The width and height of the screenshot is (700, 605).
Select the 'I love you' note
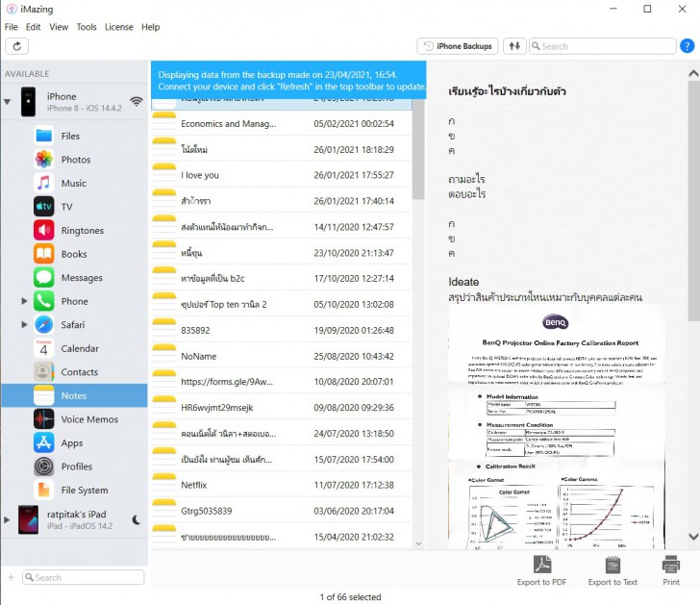point(281,175)
